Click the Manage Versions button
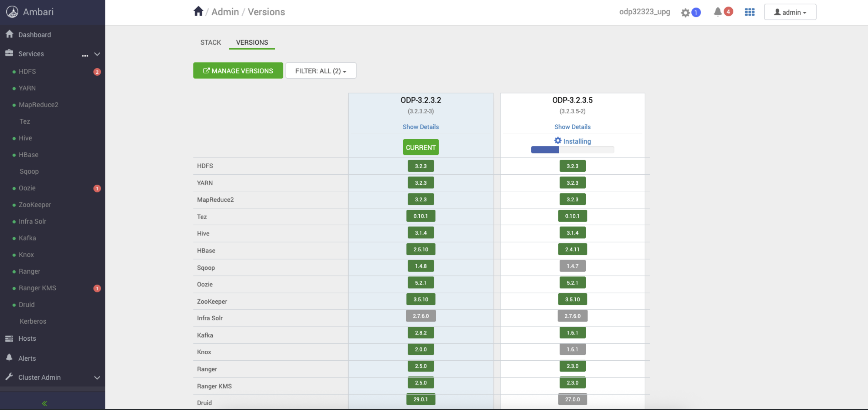868x410 pixels. pyautogui.click(x=238, y=71)
